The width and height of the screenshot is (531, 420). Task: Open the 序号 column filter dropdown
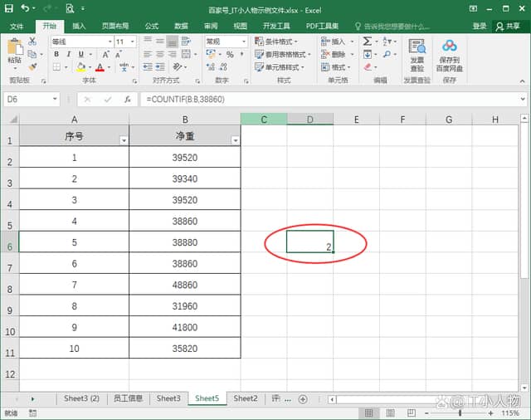124,141
